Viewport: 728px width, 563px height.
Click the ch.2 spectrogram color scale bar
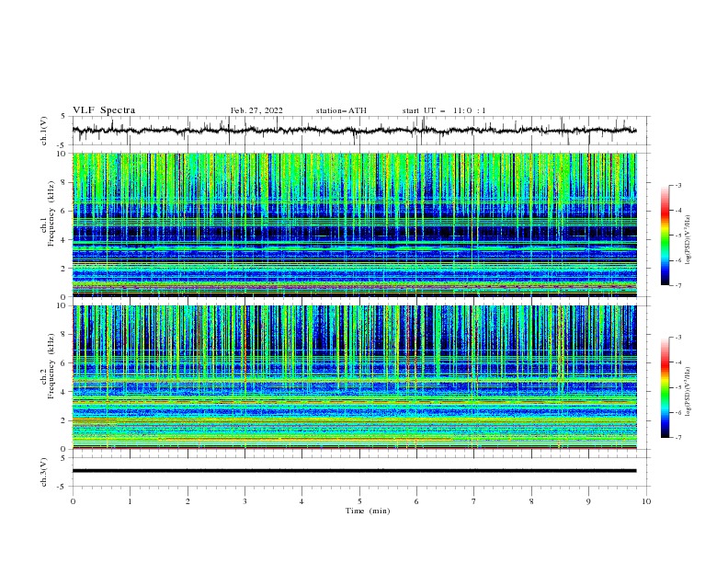pos(665,387)
